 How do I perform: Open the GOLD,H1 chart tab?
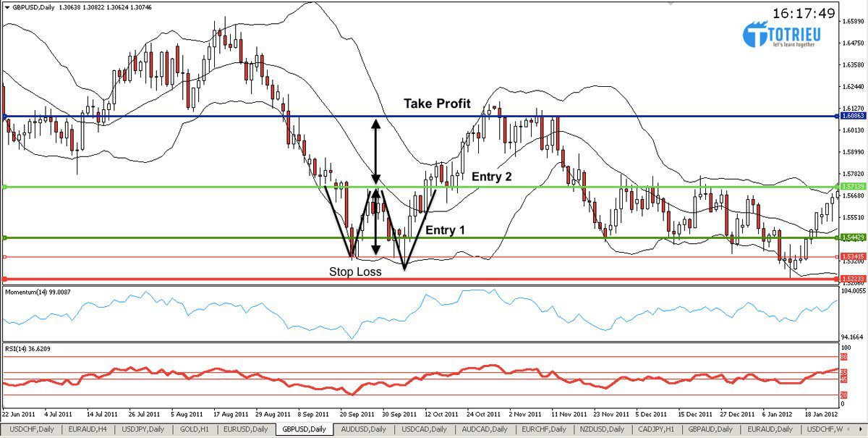195,430
